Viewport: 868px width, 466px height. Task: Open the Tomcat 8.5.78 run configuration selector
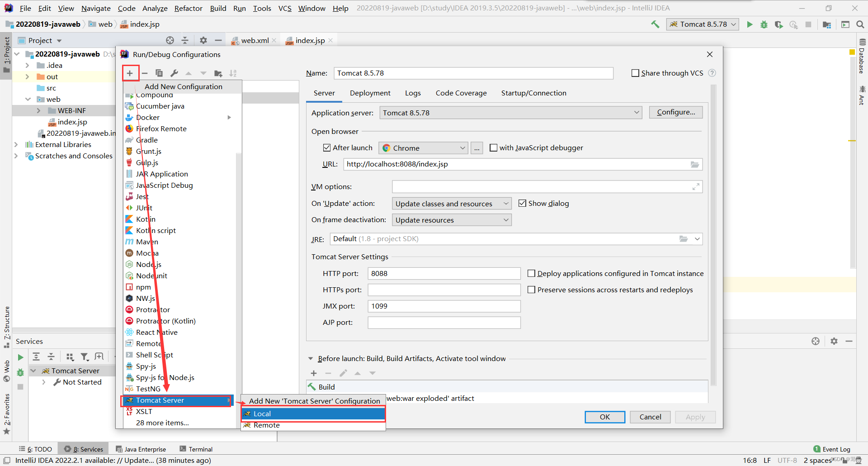(x=703, y=24)
